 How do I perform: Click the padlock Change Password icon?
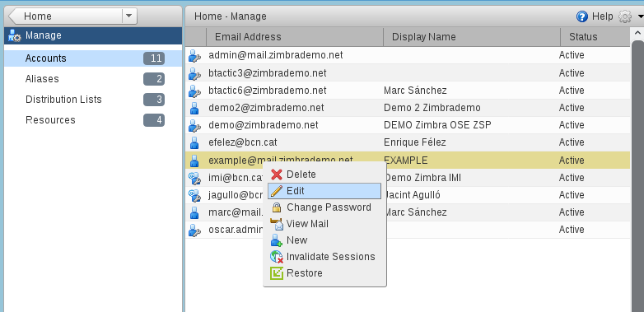click(x=277, y=207)
